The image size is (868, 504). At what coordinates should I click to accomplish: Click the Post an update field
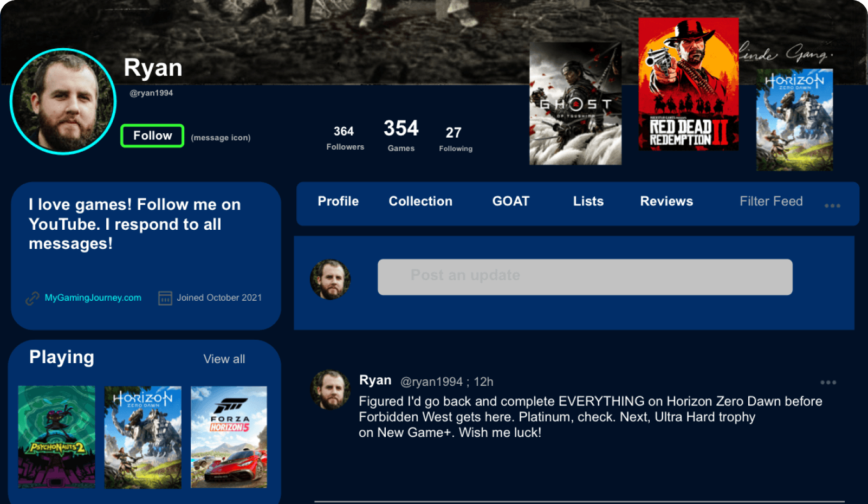tap(585, 277)
